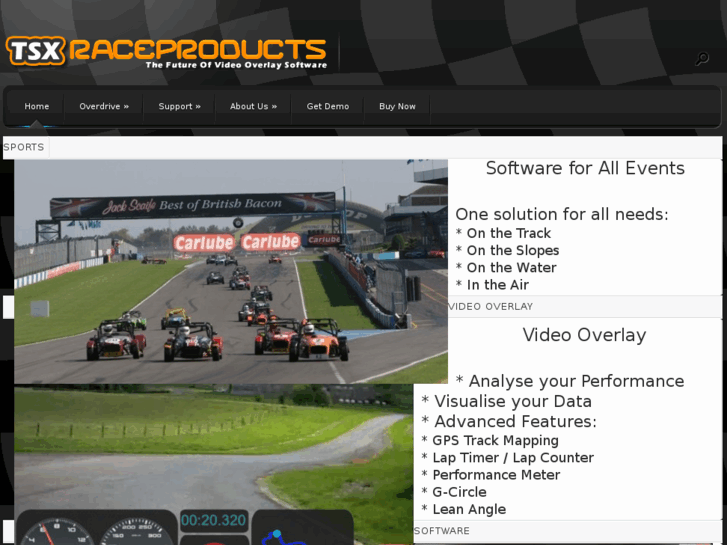Click 'Lean Angle' feature line
This screenshot has width=727, height=545.
pos(464,509)
